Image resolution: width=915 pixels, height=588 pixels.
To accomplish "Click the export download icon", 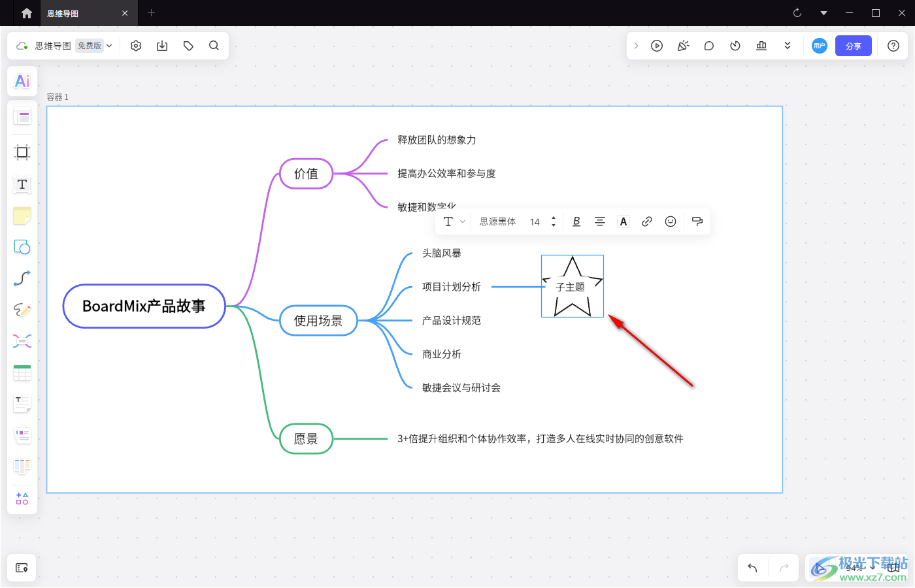I will click(162, 46).
